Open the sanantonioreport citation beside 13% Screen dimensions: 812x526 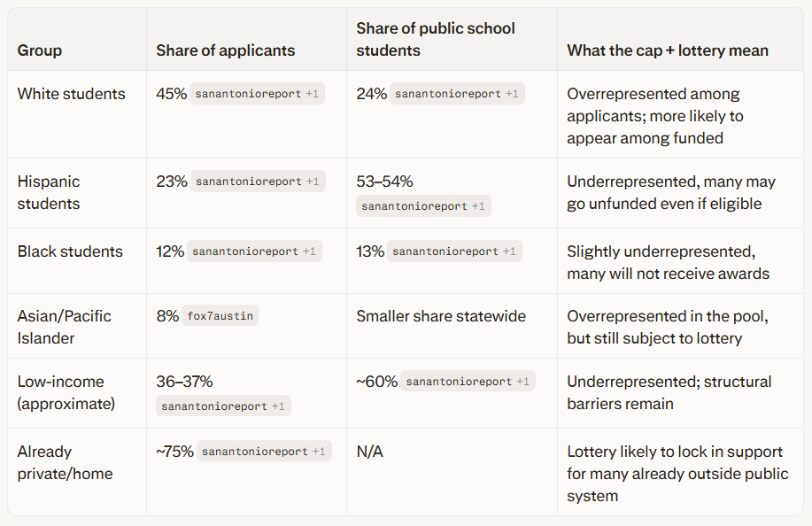(454, 251)
